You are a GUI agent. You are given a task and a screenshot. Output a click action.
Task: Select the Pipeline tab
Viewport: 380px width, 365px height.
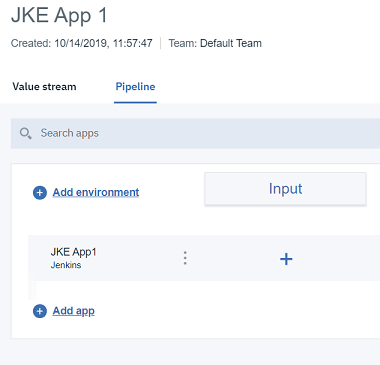(135, 87)
